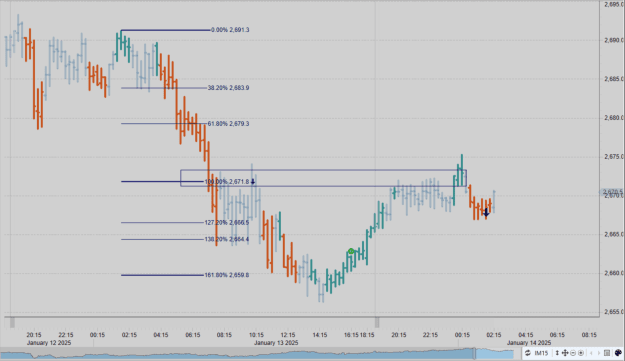
Task: Click the 2,675 price axis label
Action: pos(614,157)
